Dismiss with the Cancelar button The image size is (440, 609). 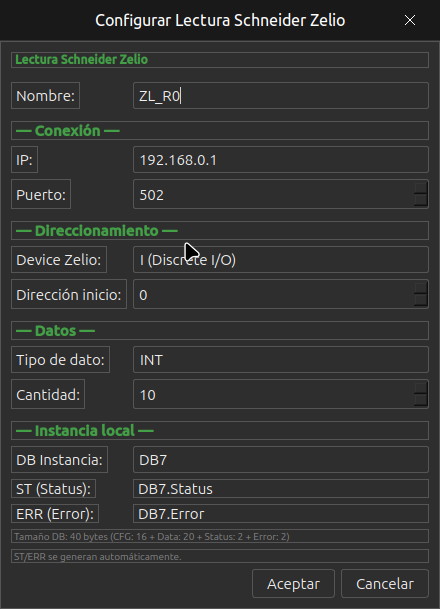385,583
